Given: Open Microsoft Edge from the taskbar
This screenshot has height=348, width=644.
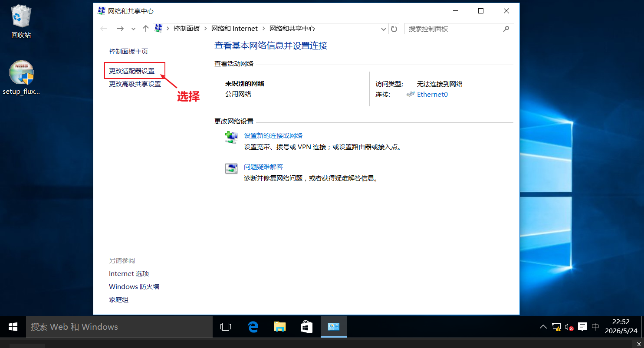Looking at the screenshot, I should (x=253, y=327).
